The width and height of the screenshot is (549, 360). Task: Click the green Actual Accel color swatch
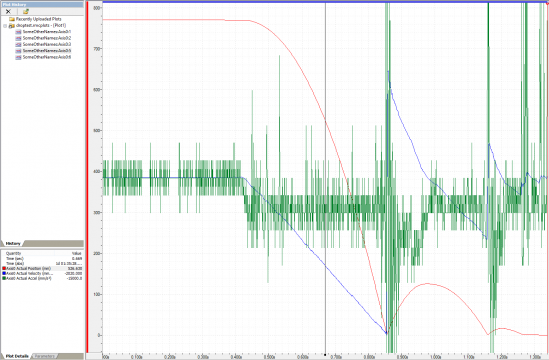point(4,278)
